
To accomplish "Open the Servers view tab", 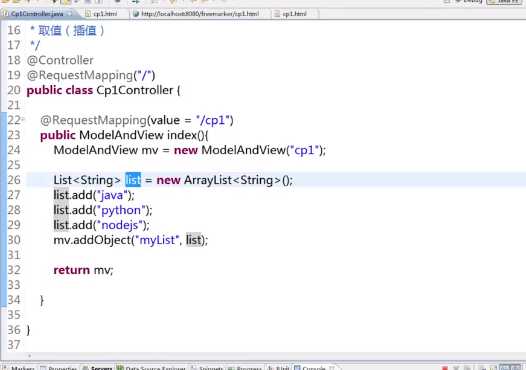I will (x=98, y=368).
